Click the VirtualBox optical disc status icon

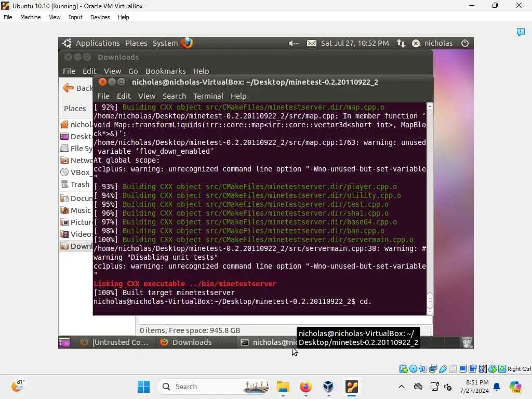tap(413, 369)
